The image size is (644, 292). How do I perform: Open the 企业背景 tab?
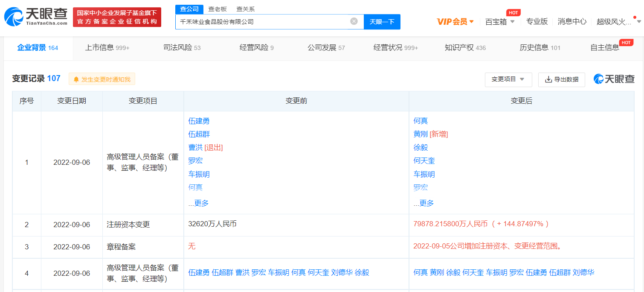click(38, 48)
